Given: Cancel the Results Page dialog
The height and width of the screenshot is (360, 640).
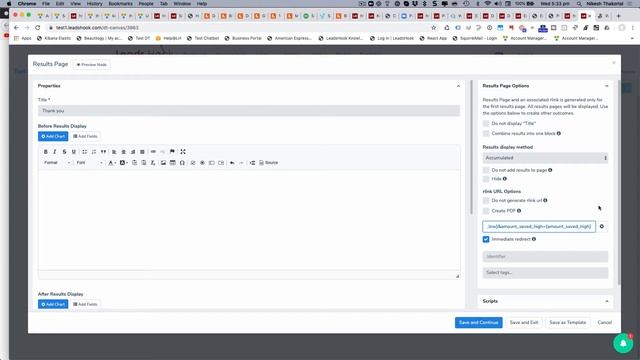Looking at the screenshot, I should [x=604, y=322].
